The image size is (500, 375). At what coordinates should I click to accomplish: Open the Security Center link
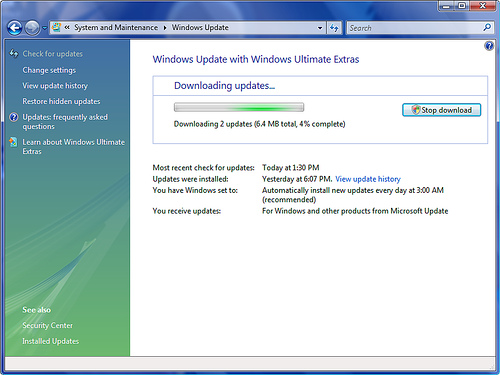click(x=47, y=325)
